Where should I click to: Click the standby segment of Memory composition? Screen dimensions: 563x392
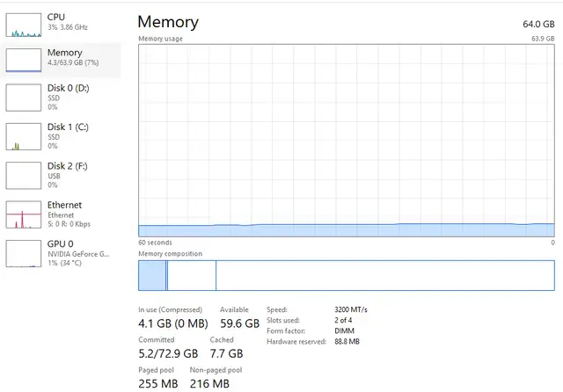192,275
